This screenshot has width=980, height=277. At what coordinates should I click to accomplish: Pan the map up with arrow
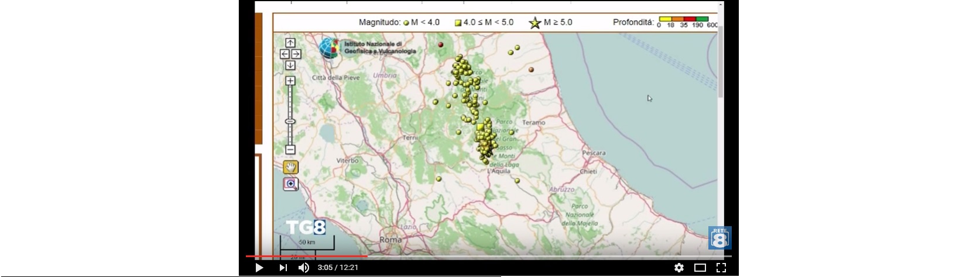click(x=290, y=43)
